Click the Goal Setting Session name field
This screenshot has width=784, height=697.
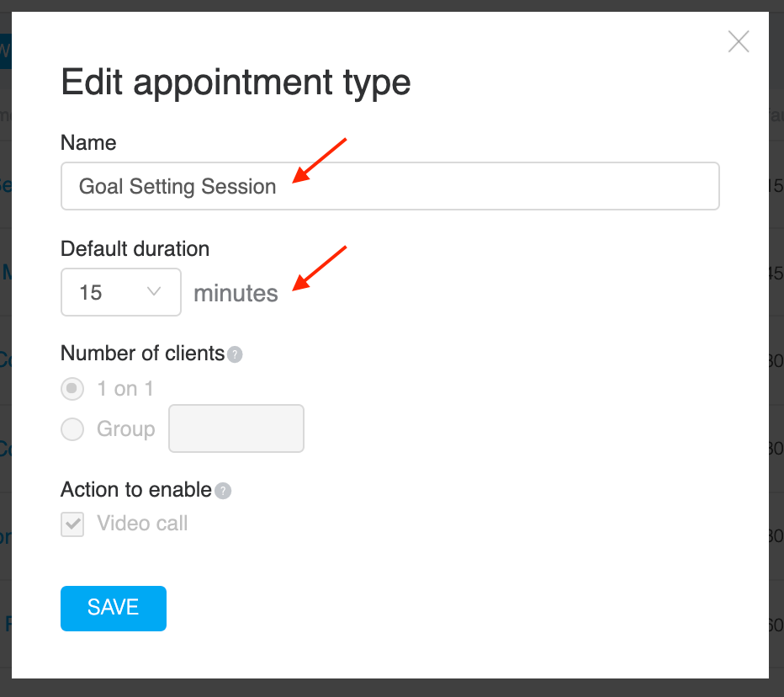pyautogui.click(x=390, y=186)
